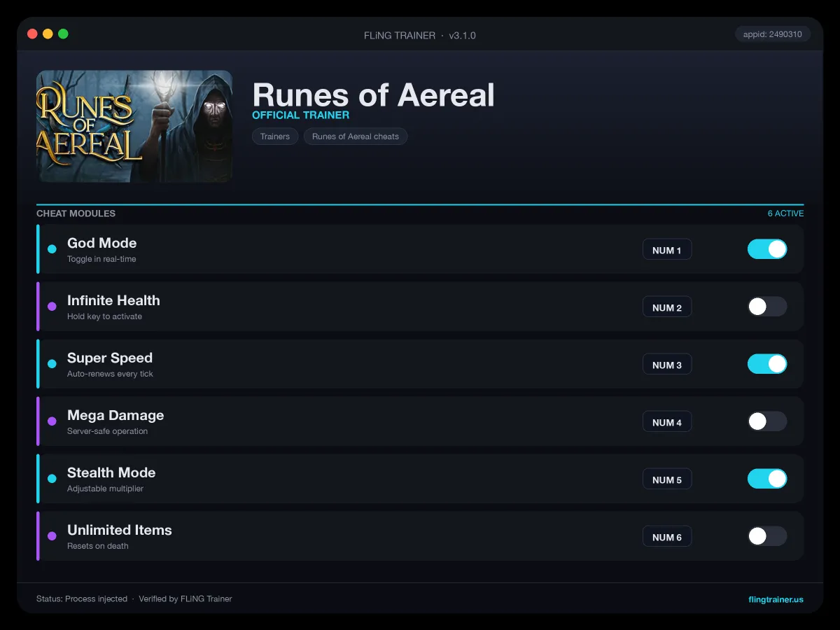The image size is (840, 630).
Task: Click the purple status dot beside Infinite Health
Action: click(52, 307)
